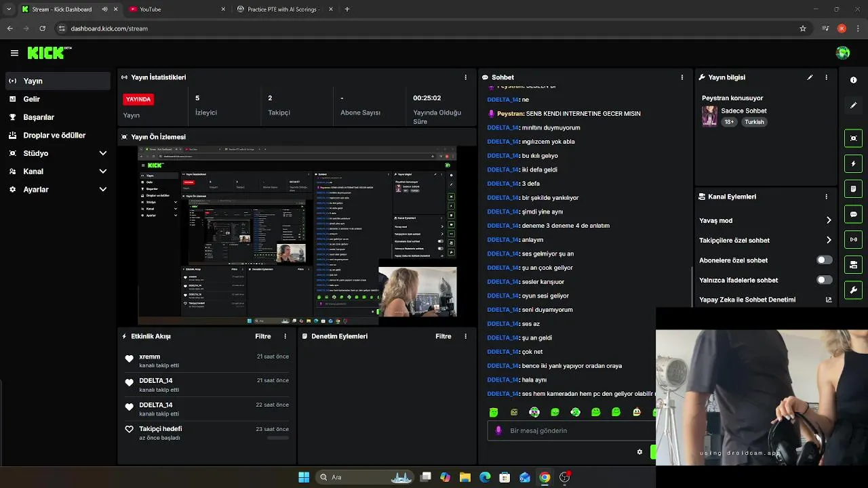Click the 18+ tag in Yayın bilgisi

point(729,122)
